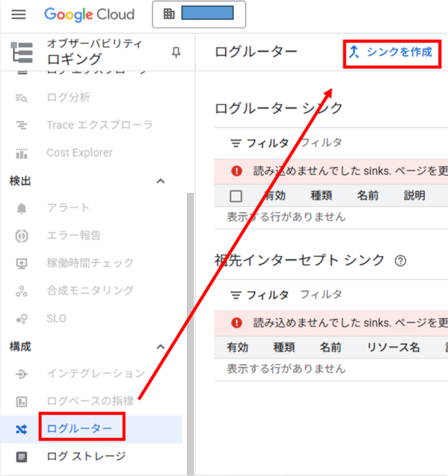
Task: Click the ログ ストレージ icon
Action: pyautogui.click(x=21, y=457)
